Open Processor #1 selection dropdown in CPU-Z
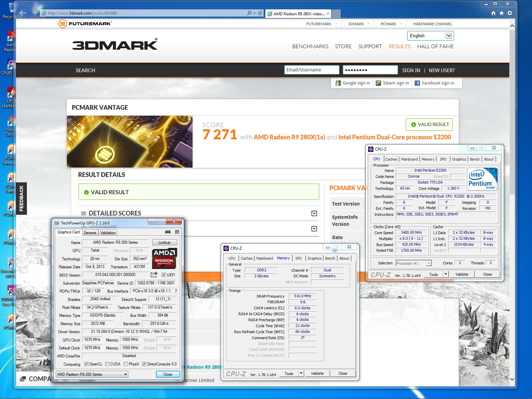 414,263
